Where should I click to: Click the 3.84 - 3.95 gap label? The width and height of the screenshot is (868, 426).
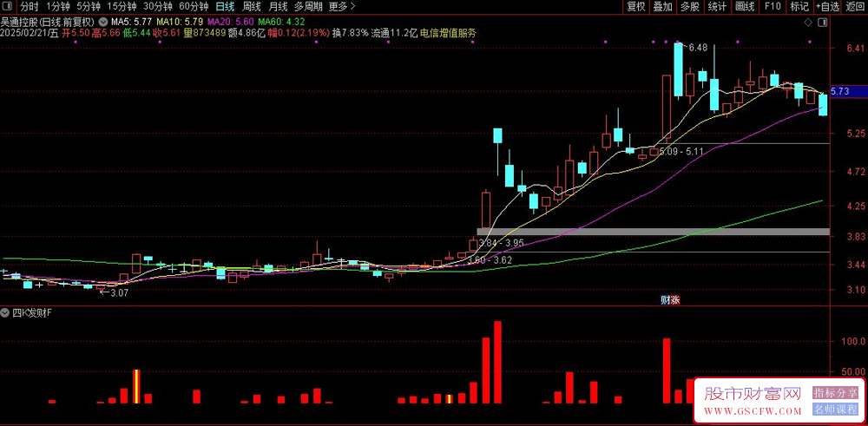coord(501,243)
